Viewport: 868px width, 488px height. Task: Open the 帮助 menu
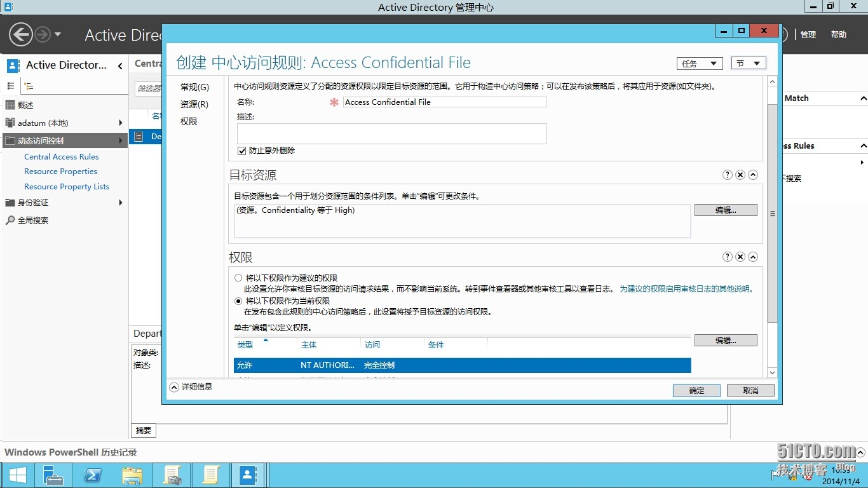[839, 35]
